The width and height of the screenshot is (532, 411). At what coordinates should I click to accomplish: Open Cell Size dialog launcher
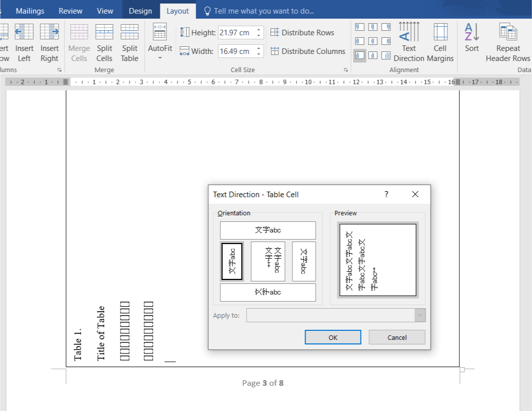[346, 70]
